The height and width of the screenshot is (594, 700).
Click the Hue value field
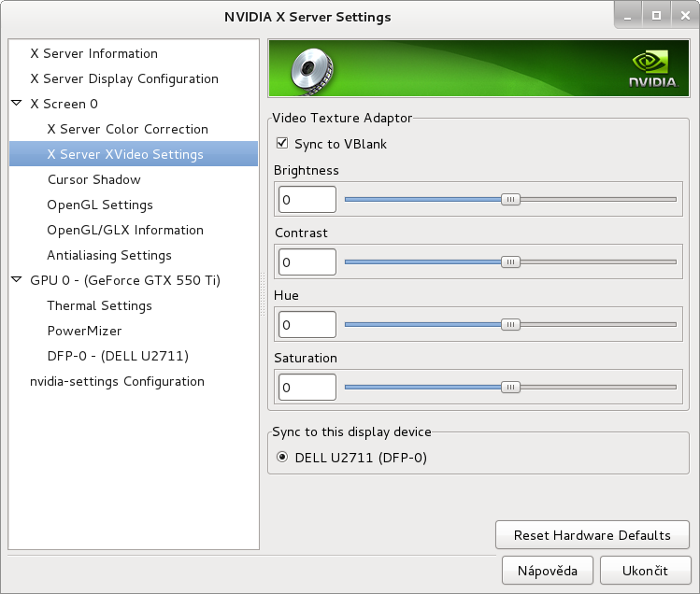click(307, 324)
